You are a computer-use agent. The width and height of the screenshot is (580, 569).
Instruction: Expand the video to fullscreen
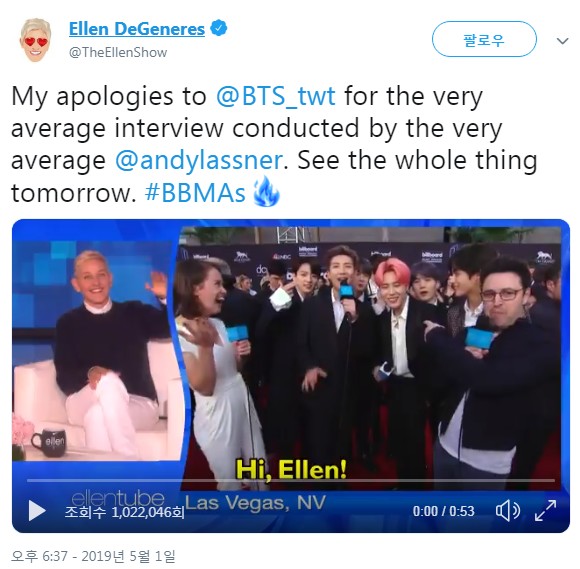(545, 511)
